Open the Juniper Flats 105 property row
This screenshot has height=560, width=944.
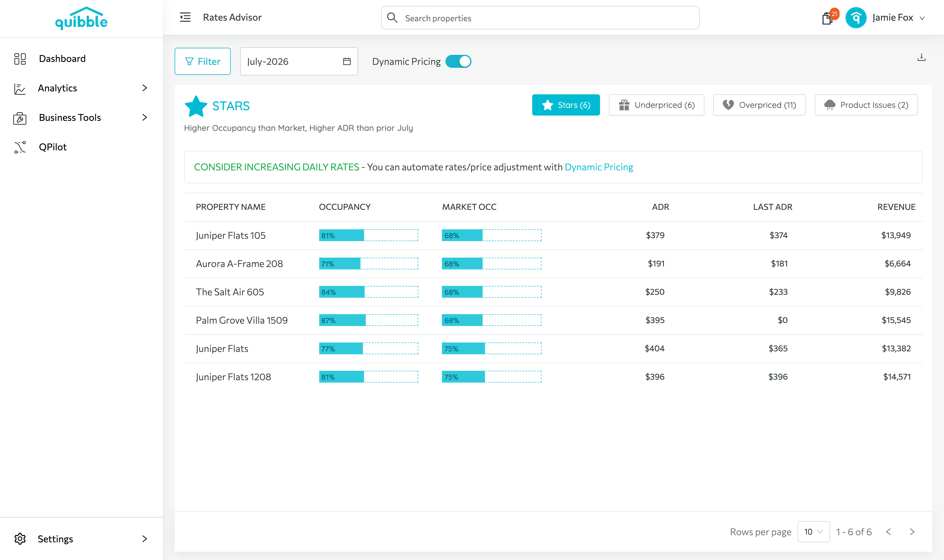(x=553, y=235)
